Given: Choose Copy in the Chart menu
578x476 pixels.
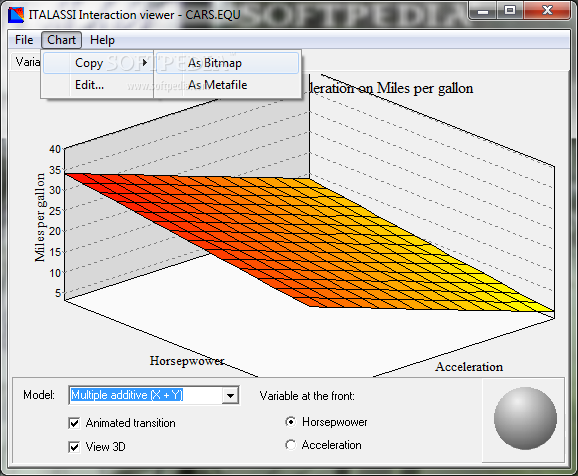Looking at the screenshot, I should click(98, 63).
